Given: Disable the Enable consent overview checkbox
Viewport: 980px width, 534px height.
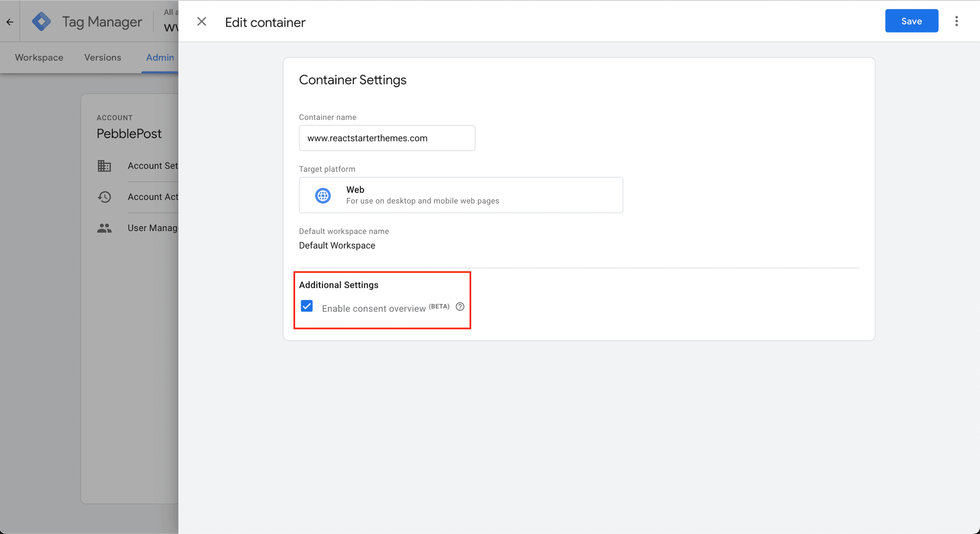Looking at the screenshot, I should coord(306,306).
